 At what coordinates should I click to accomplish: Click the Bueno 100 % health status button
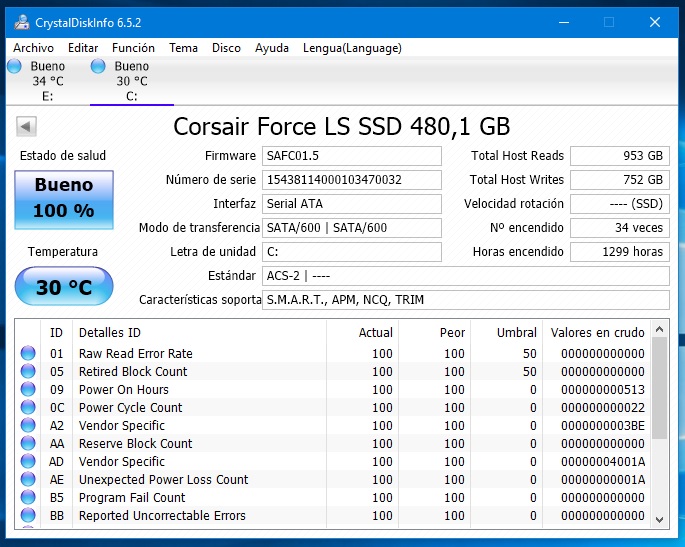tap(64, 197)
